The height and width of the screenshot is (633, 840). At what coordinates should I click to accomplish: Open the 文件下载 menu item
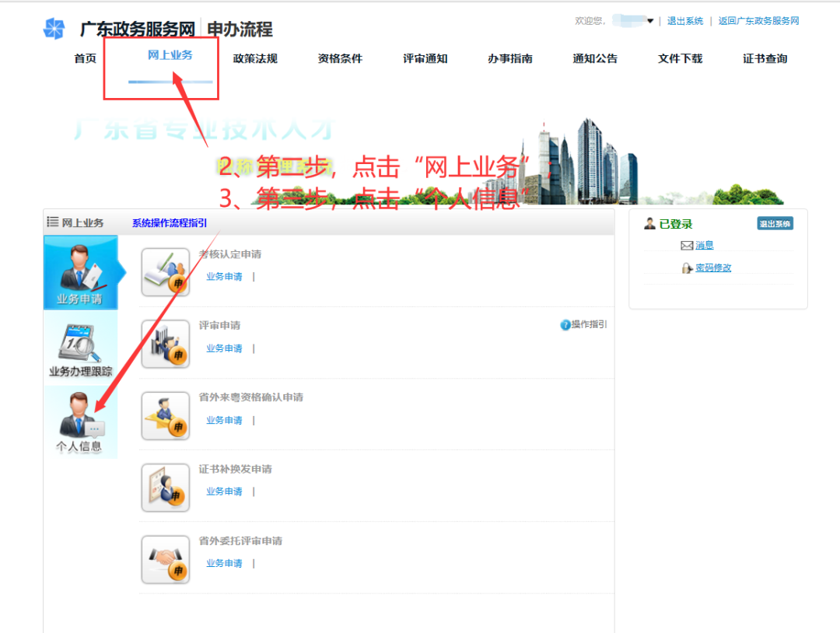coord(680,58)
